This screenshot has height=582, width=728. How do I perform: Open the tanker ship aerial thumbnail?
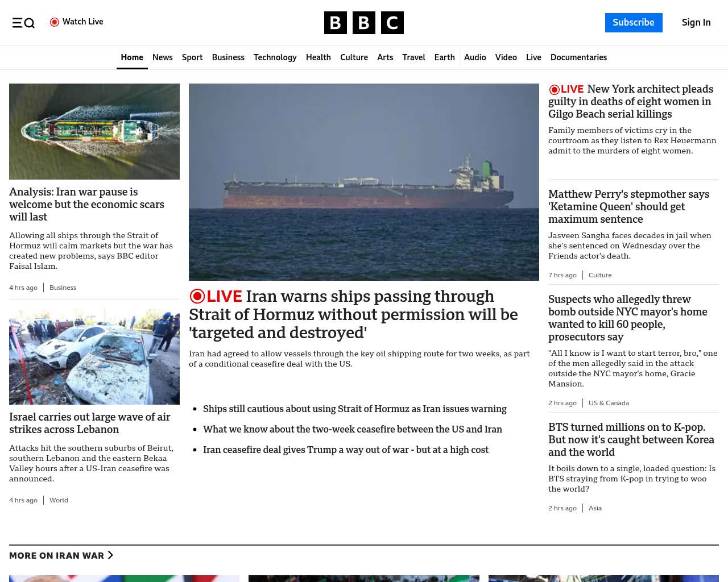[94, 131]
